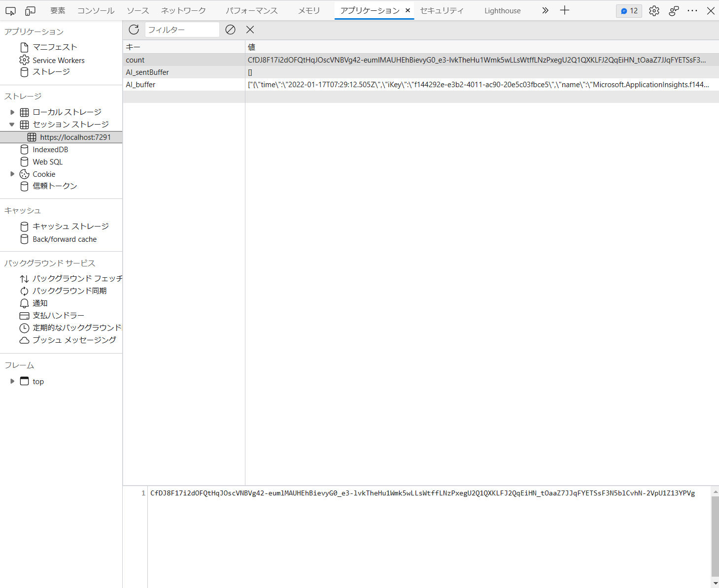Open the 要素 tab
The height and width of the screenshot is (588, 719).
point(58,10)
